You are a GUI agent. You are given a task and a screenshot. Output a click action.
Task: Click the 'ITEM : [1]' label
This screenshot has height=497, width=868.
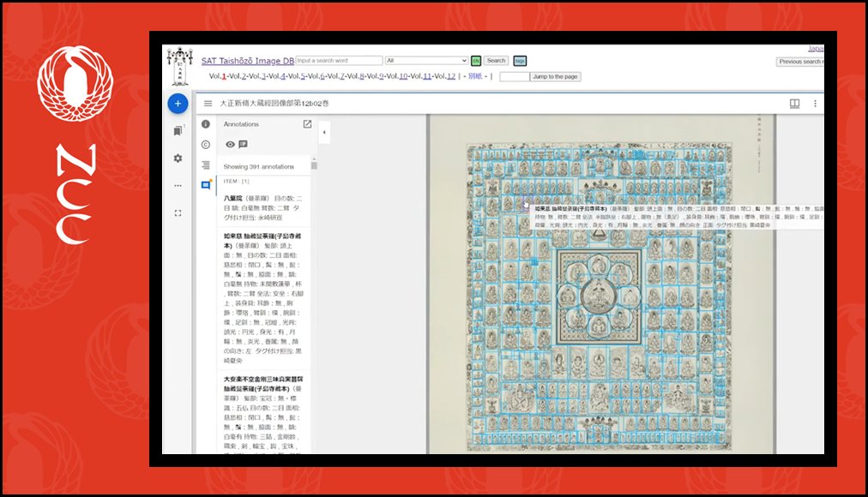pos(237,182)
